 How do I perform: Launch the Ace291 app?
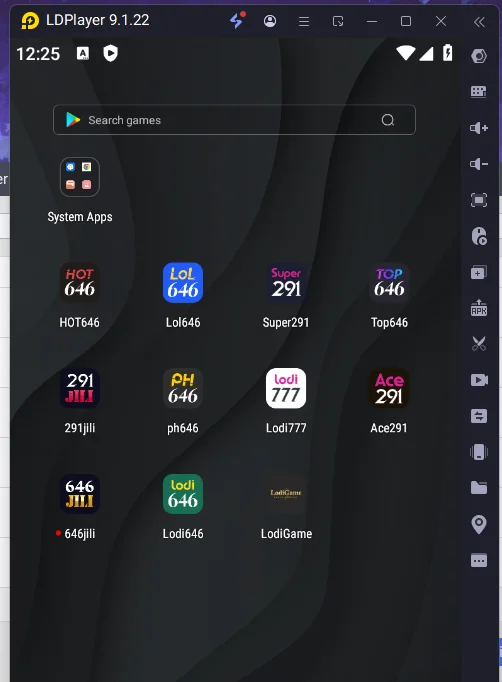pos(389,388)
